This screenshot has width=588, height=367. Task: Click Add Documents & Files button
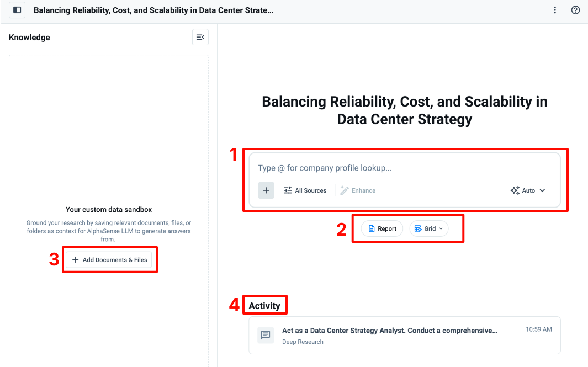109,260
